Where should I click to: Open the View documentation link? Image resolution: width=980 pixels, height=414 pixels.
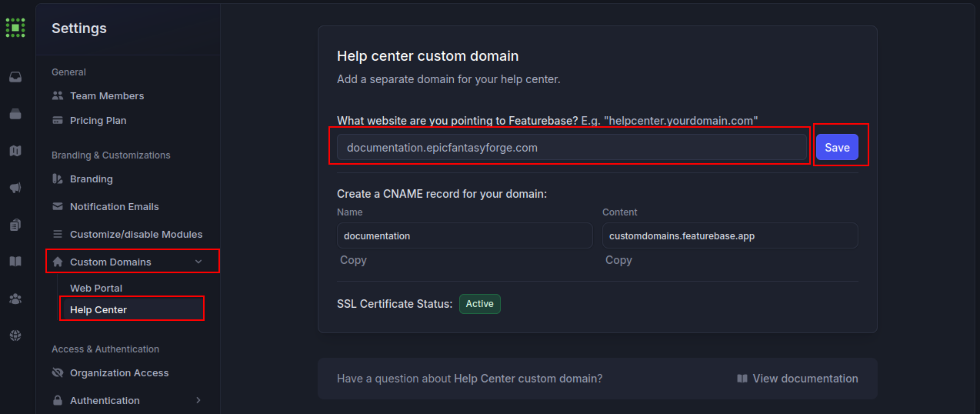pyautogui.click(x=798, y=379)
